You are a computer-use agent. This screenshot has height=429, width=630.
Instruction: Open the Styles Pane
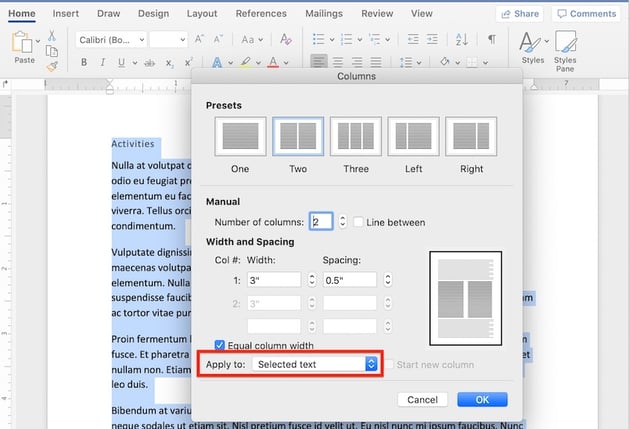565,51
